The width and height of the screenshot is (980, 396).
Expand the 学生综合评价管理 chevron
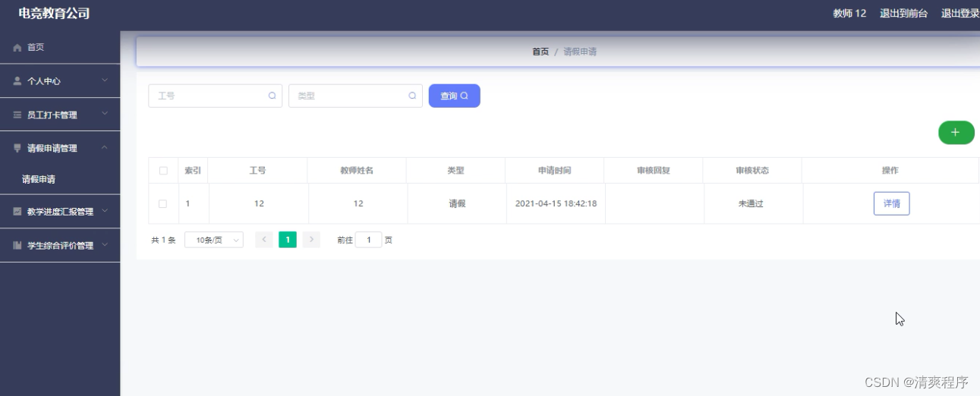click(x=105, y=244)
